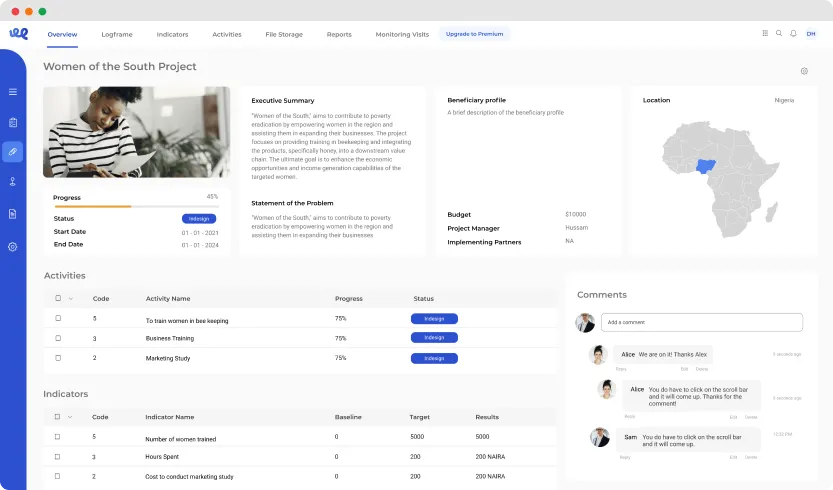Screen dimensions: 833x490
Task: Check the 'Cost to conduct marketing study' checkbox
Action: [57, 476]
